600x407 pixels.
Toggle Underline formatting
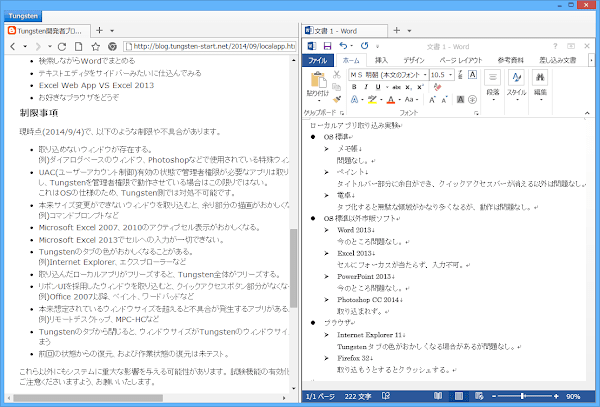[x=378, y=87]
